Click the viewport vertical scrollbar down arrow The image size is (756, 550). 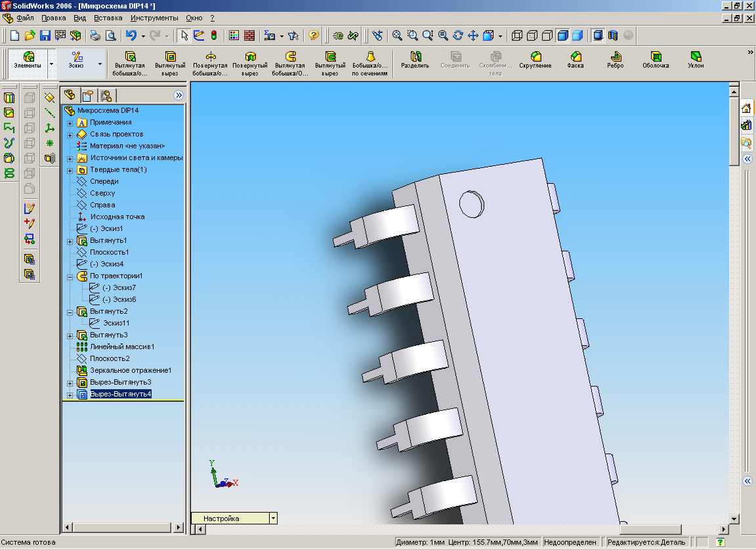(734, 519)
